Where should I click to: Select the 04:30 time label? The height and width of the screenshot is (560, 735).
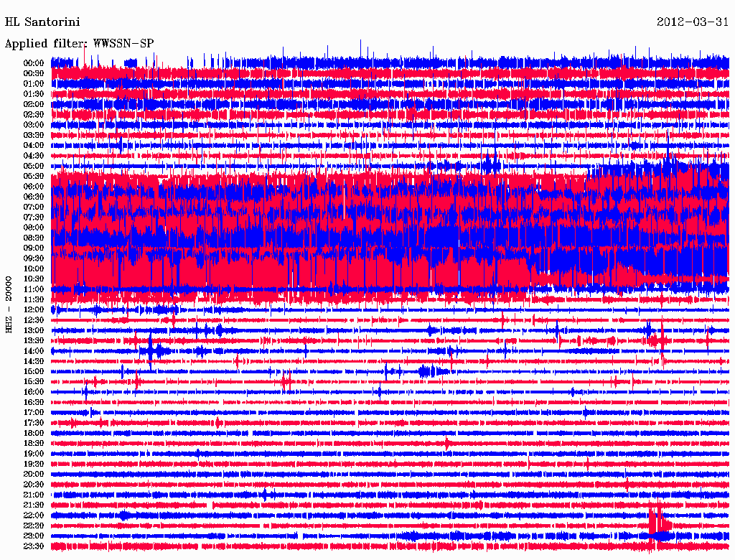click(34, 156)
